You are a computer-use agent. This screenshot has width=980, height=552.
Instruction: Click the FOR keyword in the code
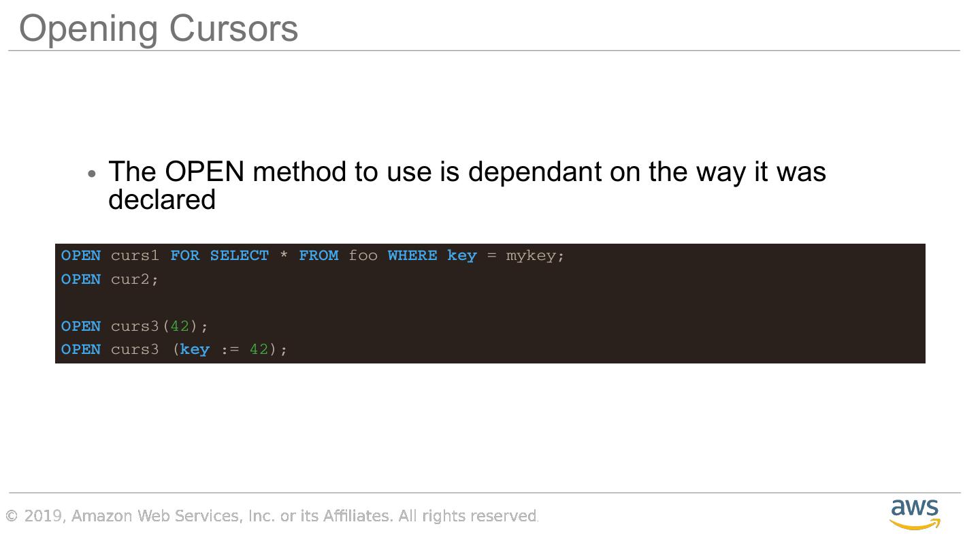184,256
